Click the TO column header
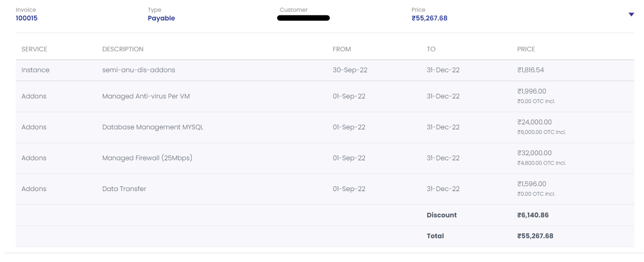Screen dimensions: 644x262 (431, 49)
